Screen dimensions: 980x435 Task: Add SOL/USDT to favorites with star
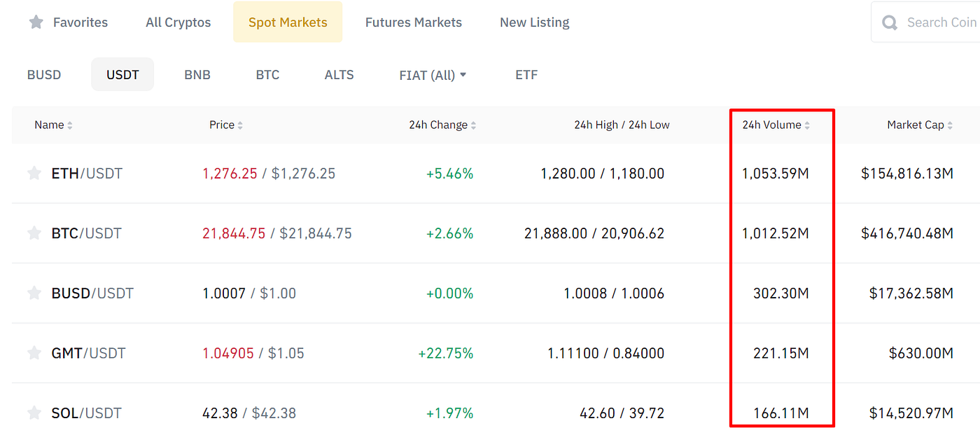pyautogui.click(x=34, y=413)
